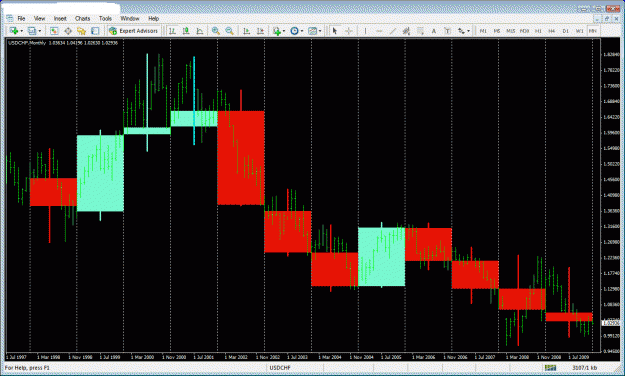625x376 pixels.
Task: Expand the New Chart dropdown arrow
Action: 22,31
